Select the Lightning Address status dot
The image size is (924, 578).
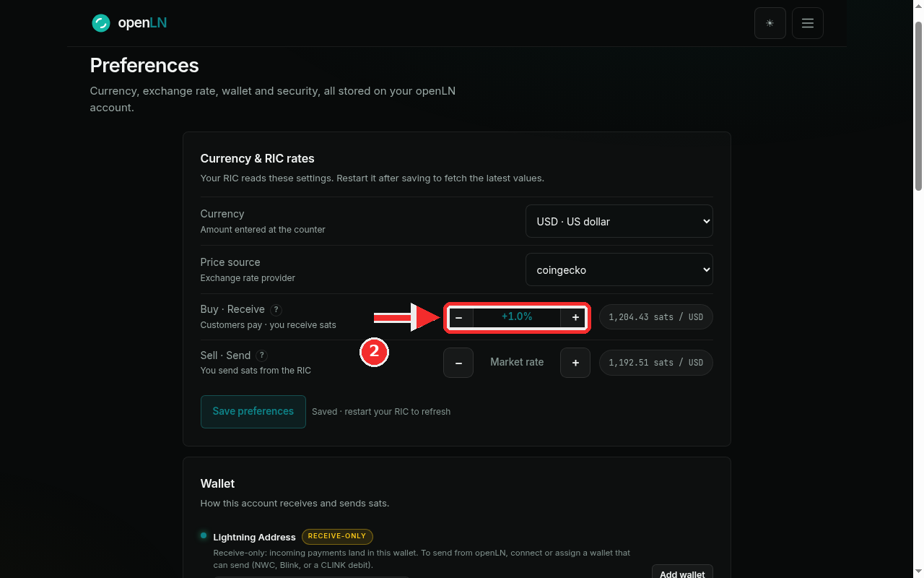204,535
